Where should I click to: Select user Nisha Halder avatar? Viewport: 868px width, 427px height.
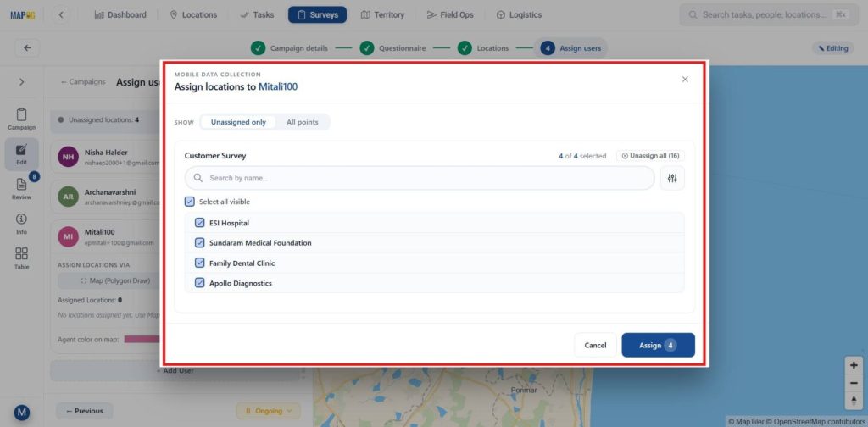point(68,157)
